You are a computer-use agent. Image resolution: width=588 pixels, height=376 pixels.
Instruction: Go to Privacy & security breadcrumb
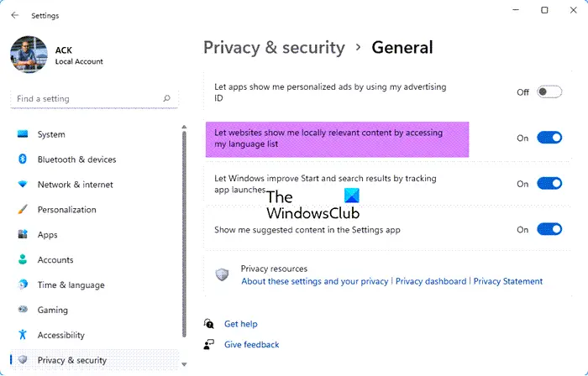point(274,48)
